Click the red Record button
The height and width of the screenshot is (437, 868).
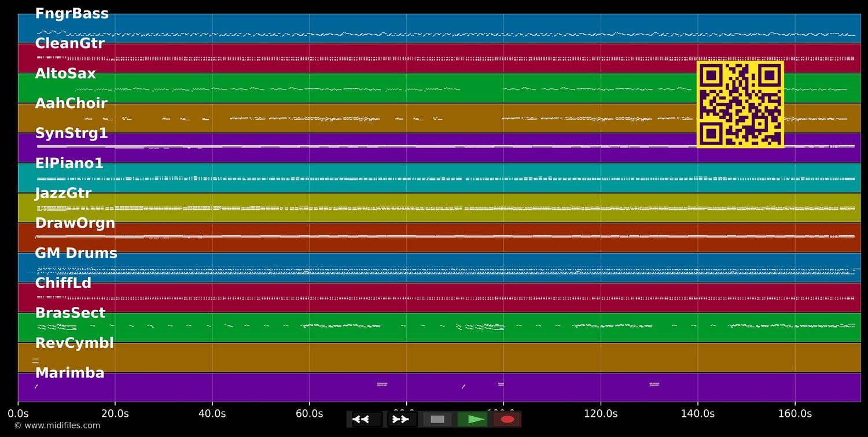[x=507, y=419]
